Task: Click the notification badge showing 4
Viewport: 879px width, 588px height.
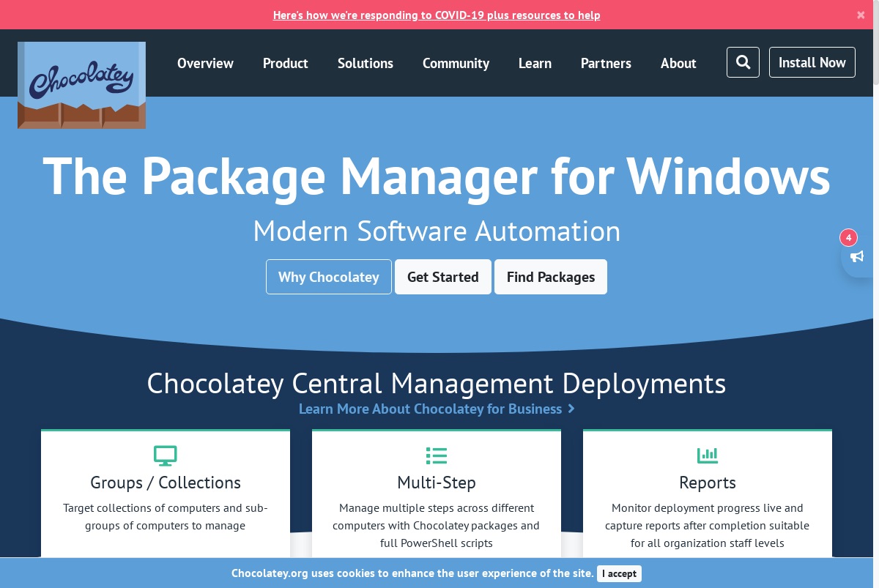Action: point(848,237)
